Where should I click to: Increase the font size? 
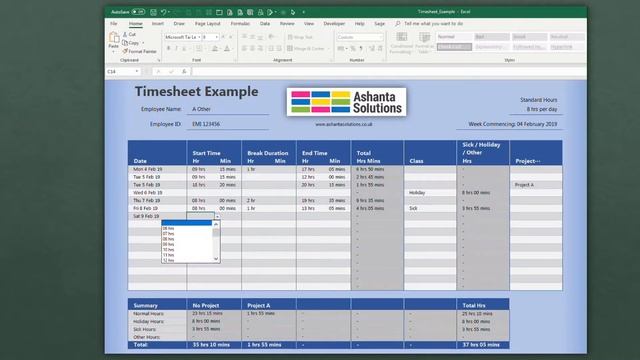pyautogui.click(x=223, y=37)
